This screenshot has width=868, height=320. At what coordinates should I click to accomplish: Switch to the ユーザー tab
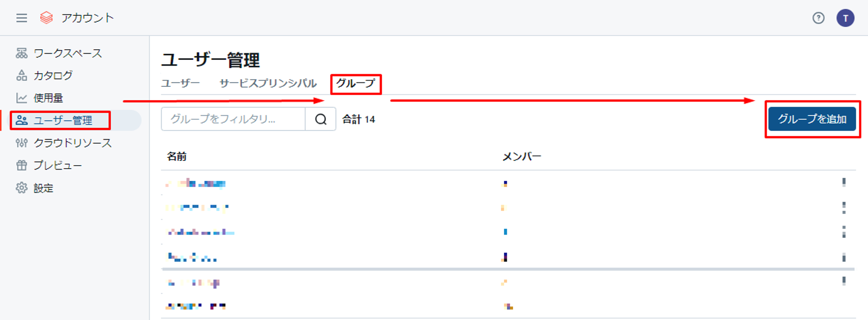[x=181, y=83]
